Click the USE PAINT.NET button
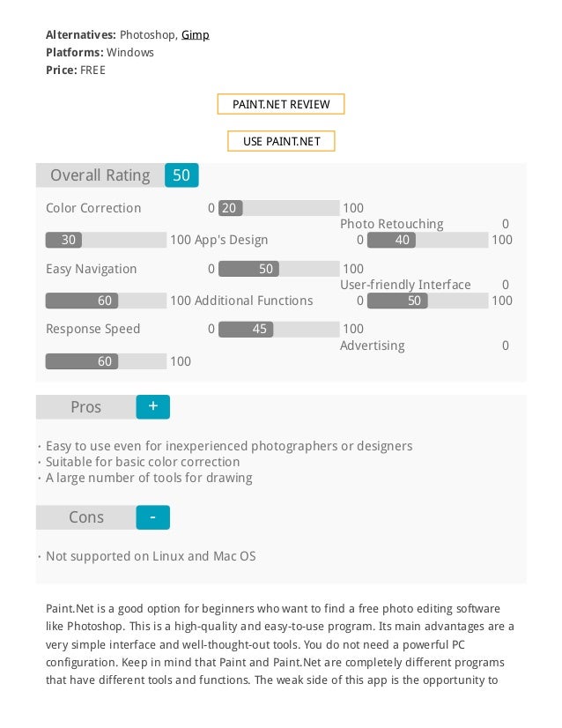562x728 pixels. pos(281,141)
